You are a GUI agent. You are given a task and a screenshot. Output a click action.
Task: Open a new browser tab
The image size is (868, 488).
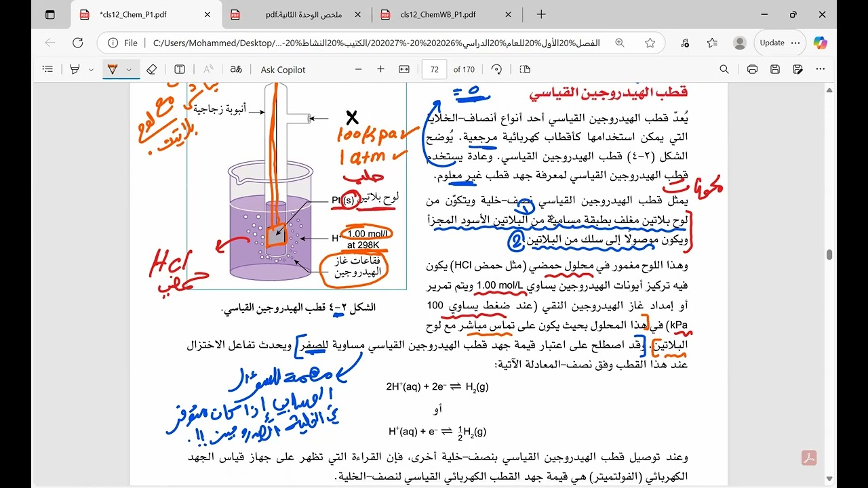tap(541, 14)
